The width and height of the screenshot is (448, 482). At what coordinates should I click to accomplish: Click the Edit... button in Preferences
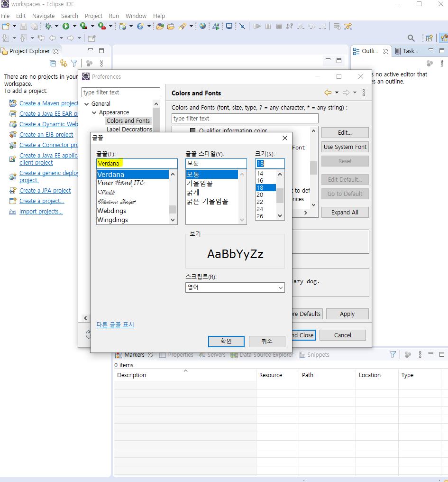[x=345, y=133]
